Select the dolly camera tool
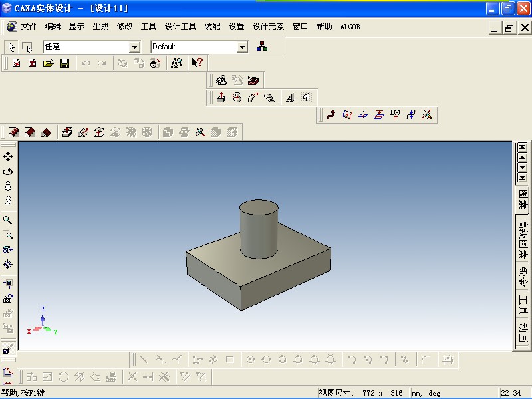 8,186
